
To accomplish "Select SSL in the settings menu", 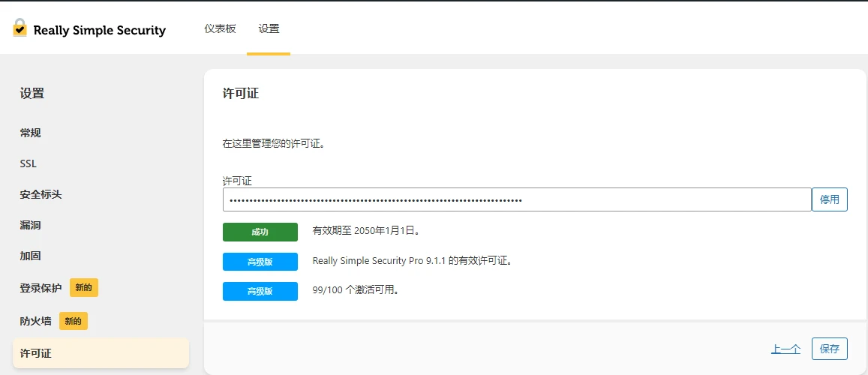I will tap(29, 164).
